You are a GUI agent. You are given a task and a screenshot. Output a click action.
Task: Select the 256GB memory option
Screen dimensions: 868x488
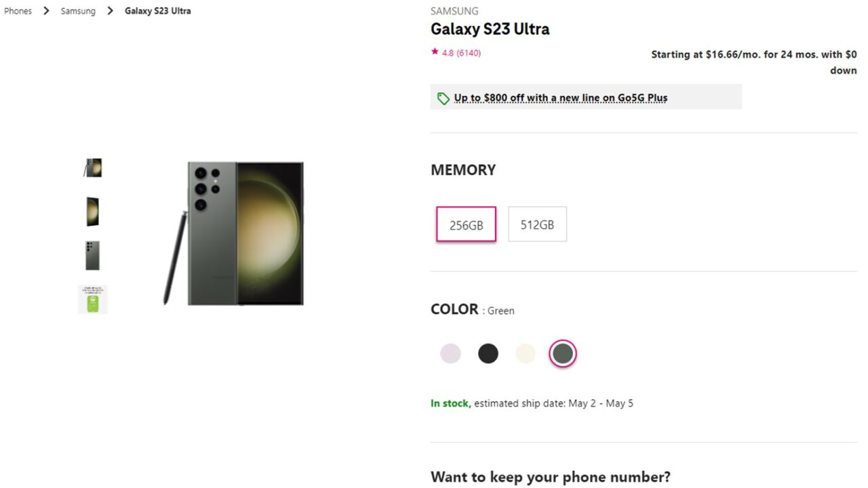click(x=466, y=224)
